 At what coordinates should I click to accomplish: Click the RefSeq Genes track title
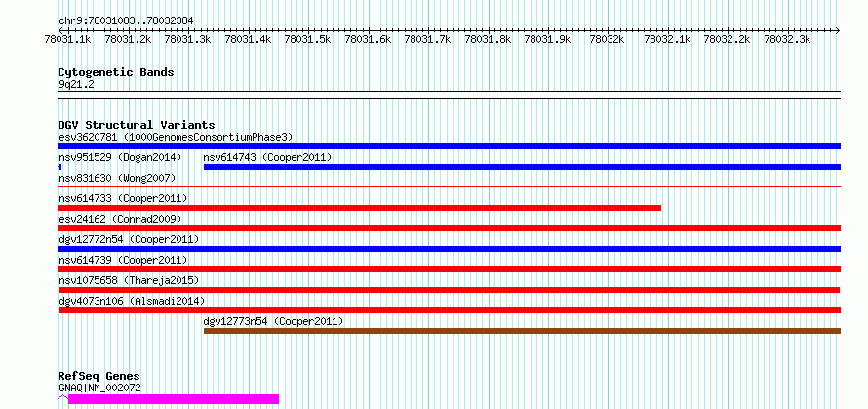coord(99,377)
